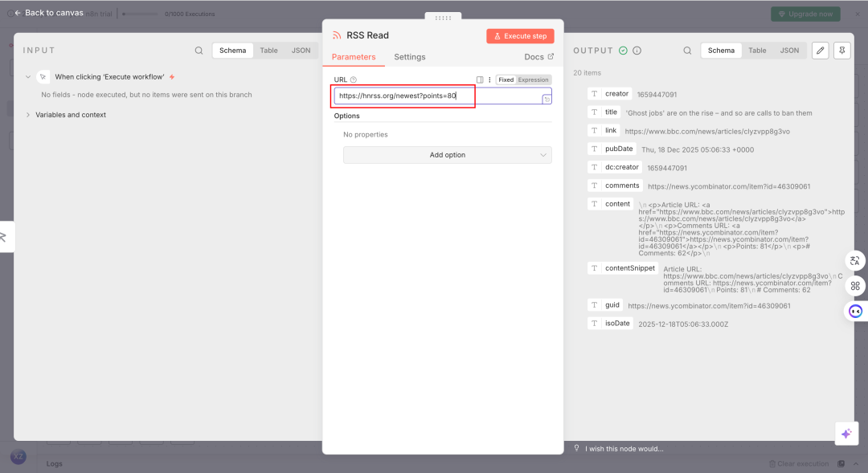Click the command shortcut side icon
This screenshot has height=473, width=868.
(855, 286)
